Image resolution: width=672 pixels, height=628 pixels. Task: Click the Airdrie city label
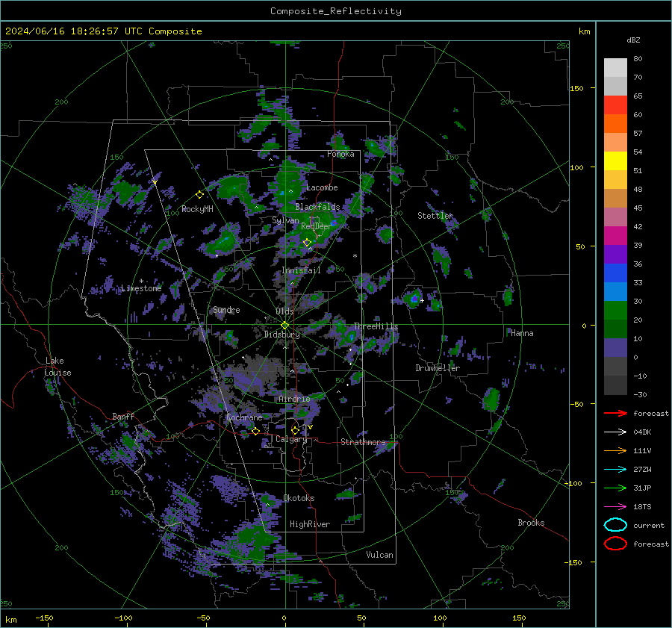click(294, 399)
